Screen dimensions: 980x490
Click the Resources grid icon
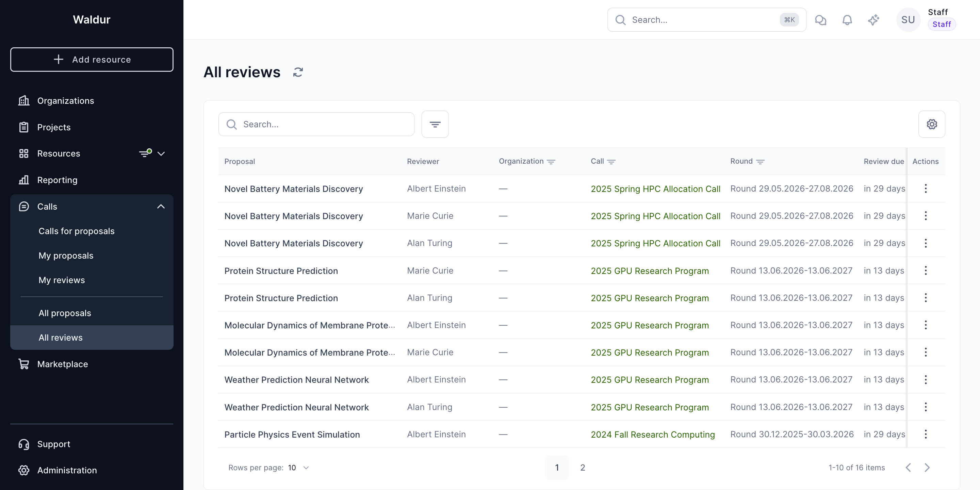tap(23, 153)
